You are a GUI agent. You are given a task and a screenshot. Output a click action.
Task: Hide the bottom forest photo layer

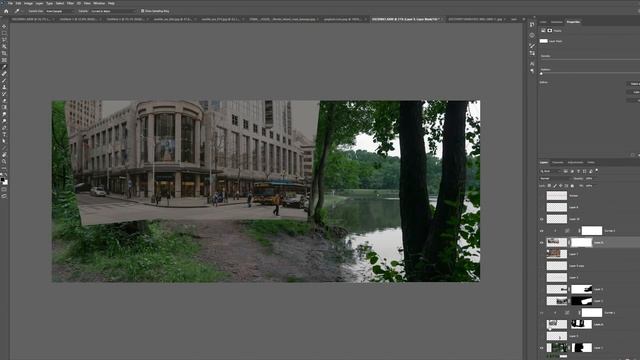[x=542, y=348]
